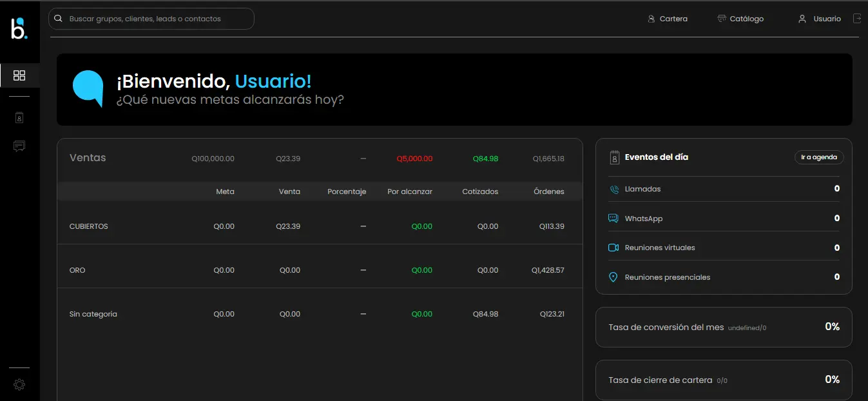868x401 pixels.
Task: Open settings gear in the sidebar
Action: click(19, 385)
